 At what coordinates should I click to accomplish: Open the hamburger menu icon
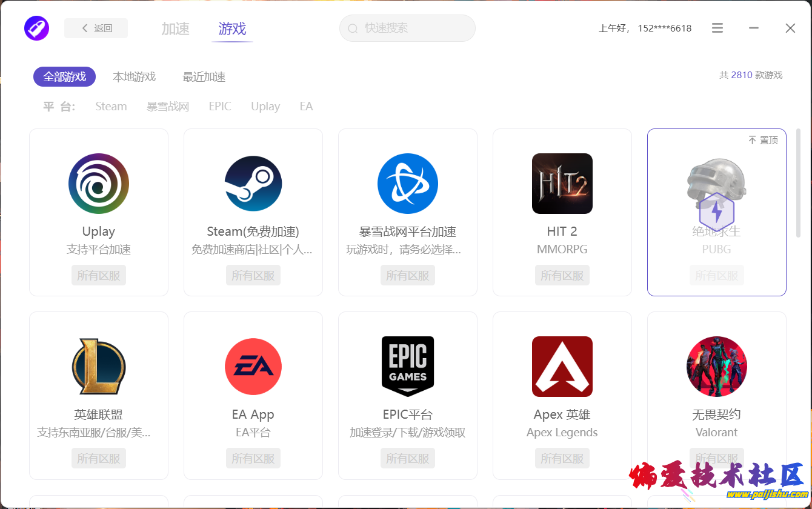click(717, 28)
